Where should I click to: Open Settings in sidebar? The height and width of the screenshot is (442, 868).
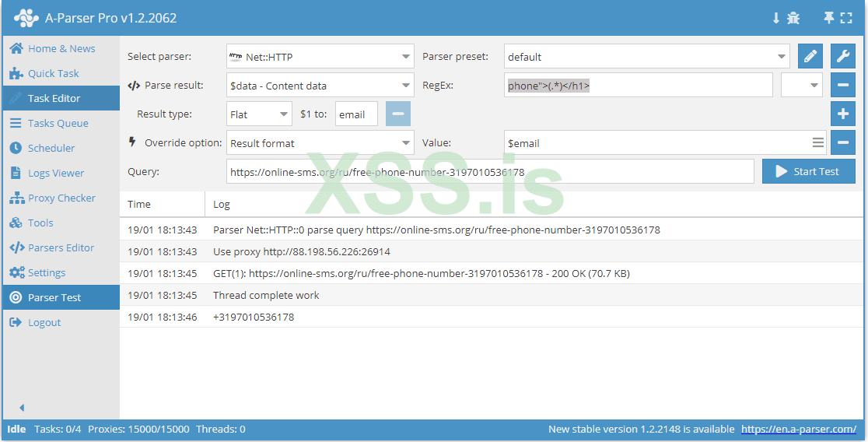coord(61,273)
